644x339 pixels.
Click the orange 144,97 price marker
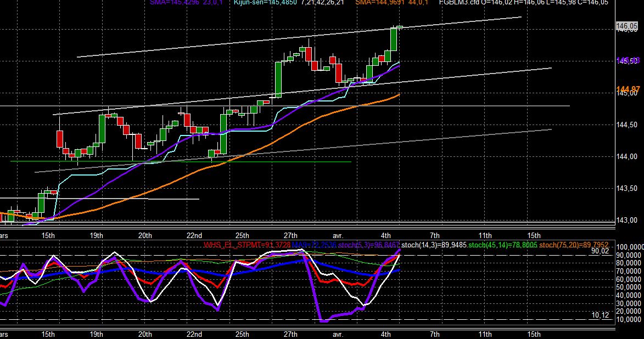[x=628, y=89]
